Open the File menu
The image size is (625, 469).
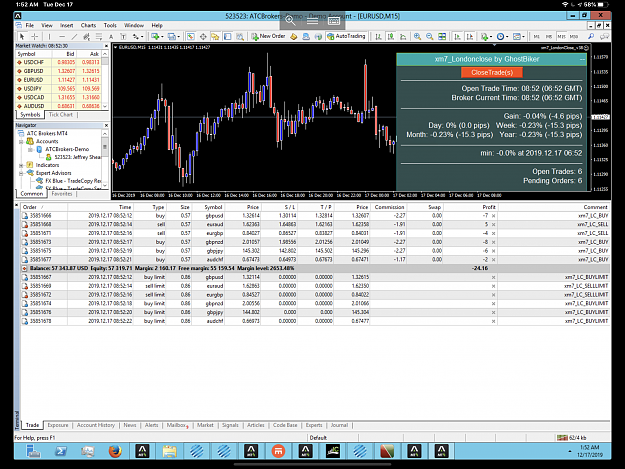(29, 26)
